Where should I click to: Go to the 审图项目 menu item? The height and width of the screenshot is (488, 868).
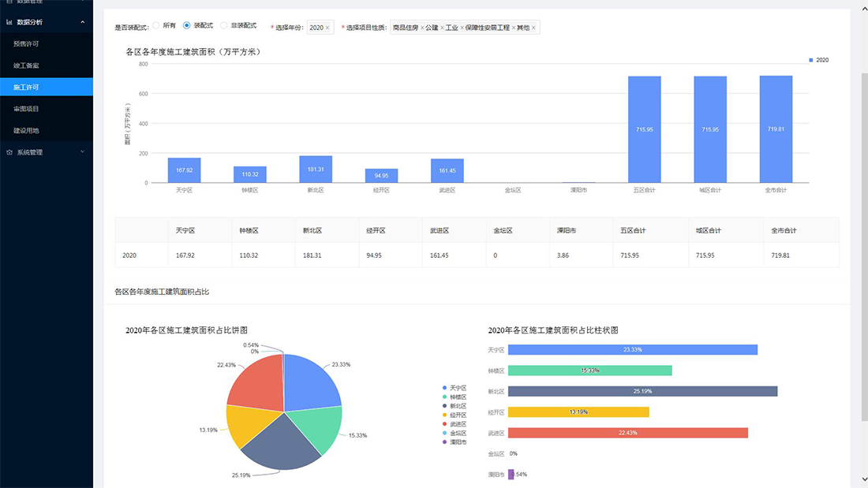(x=26, y=109)
